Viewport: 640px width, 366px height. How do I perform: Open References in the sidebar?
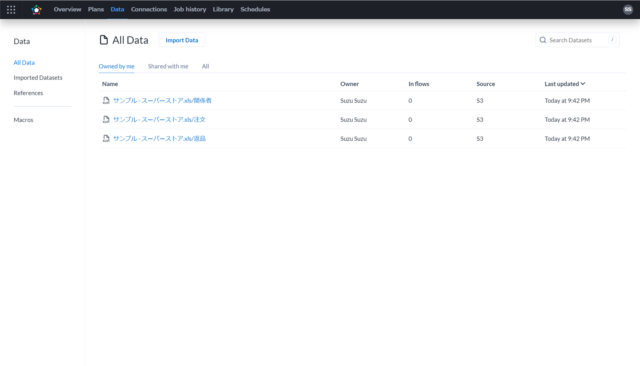[x=28, y=93]
